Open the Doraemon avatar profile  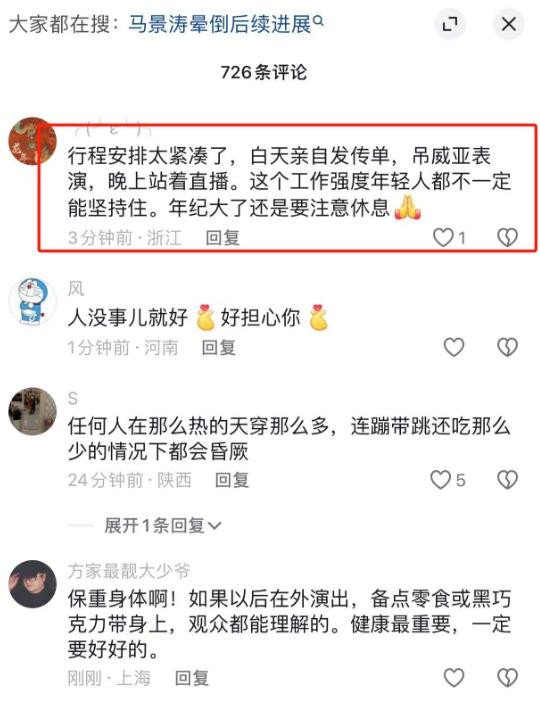32,301
